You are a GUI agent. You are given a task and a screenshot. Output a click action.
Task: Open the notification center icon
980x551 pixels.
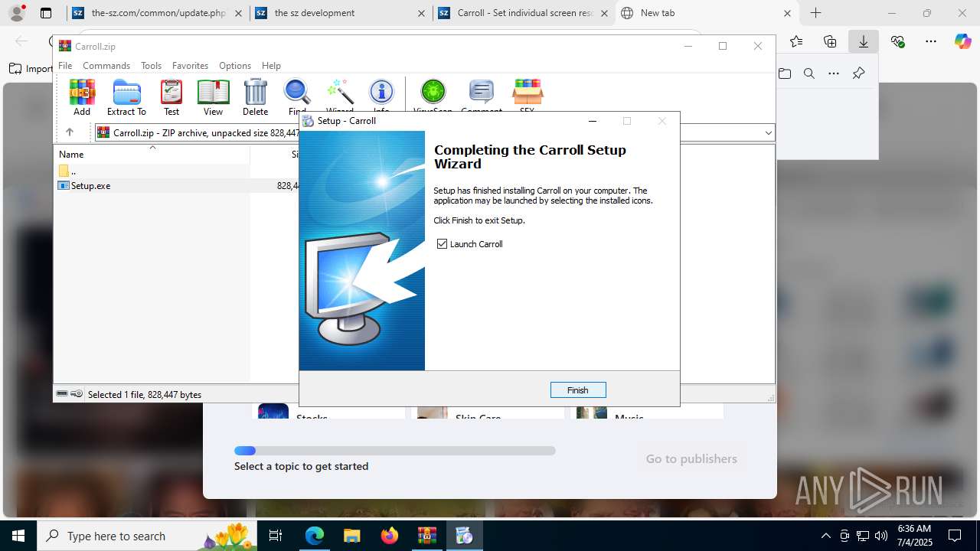click(955, 536)
